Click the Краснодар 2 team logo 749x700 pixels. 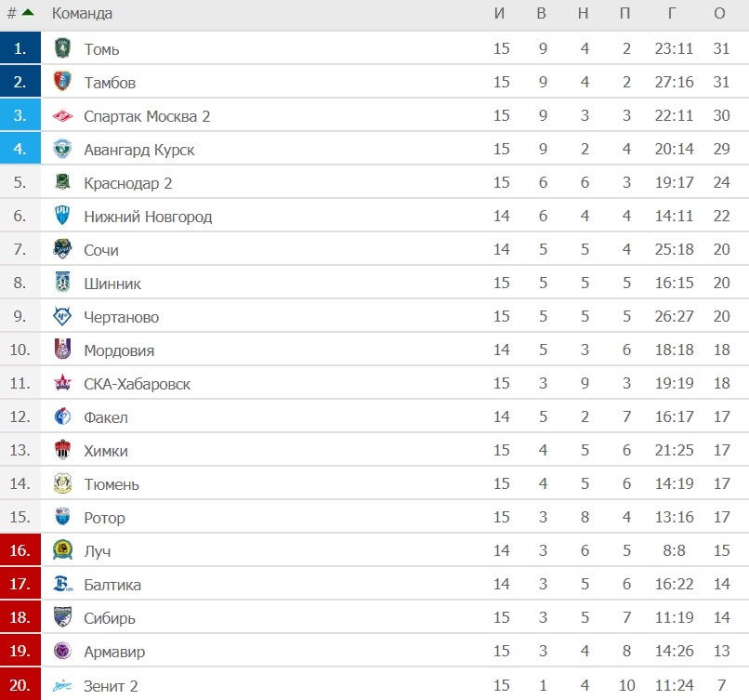tap(62, 182)
